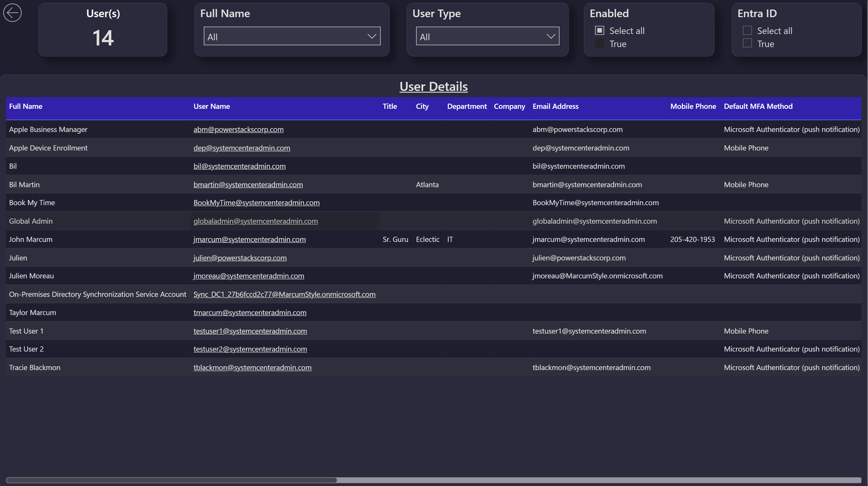Click the User Details title

pyautogui.click(x=434, y=86)
